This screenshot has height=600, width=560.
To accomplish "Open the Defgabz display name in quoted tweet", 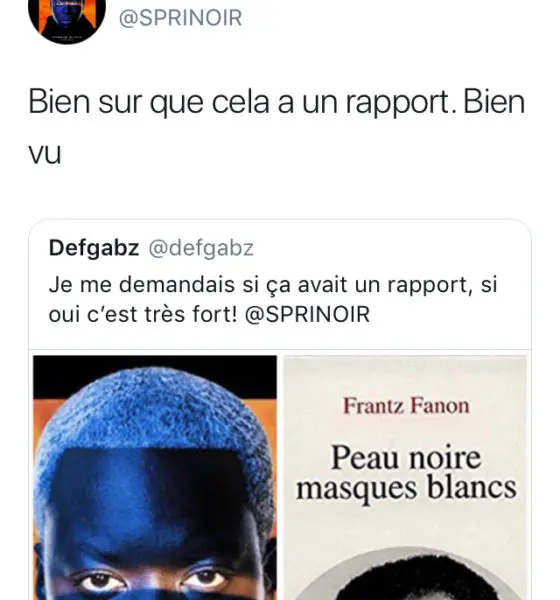I will [x=94, y=248].
